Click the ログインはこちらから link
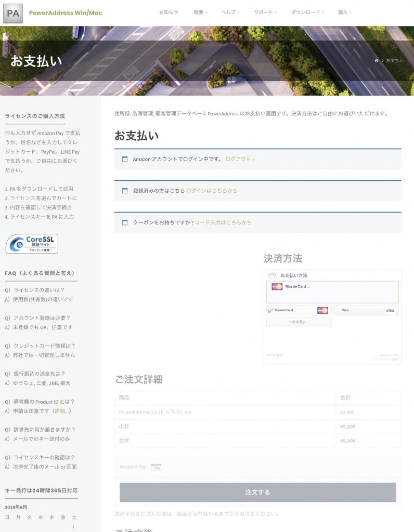Image resolution: width=414 pixels, height=532 pixels. coord(212,191)
